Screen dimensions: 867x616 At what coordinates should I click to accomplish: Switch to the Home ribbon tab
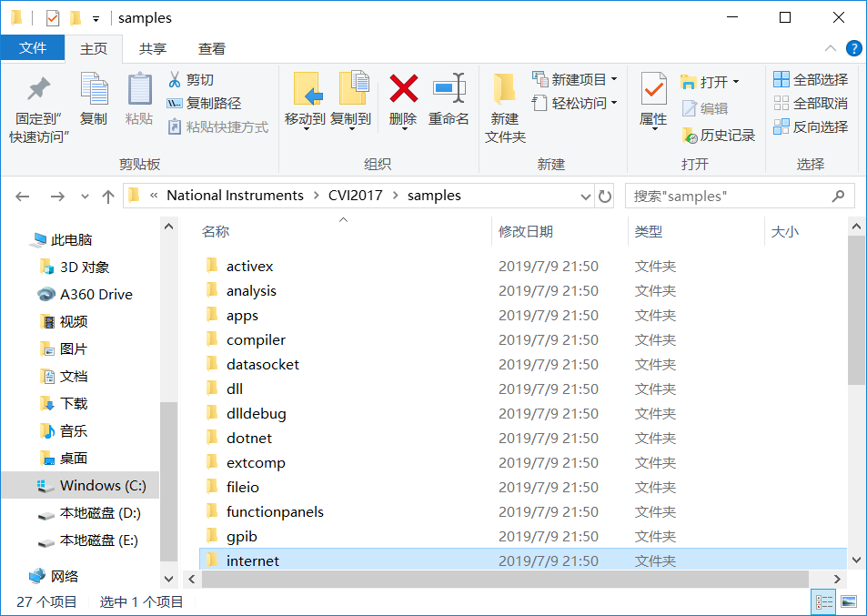pyautogui.click(x=94, y=48)
